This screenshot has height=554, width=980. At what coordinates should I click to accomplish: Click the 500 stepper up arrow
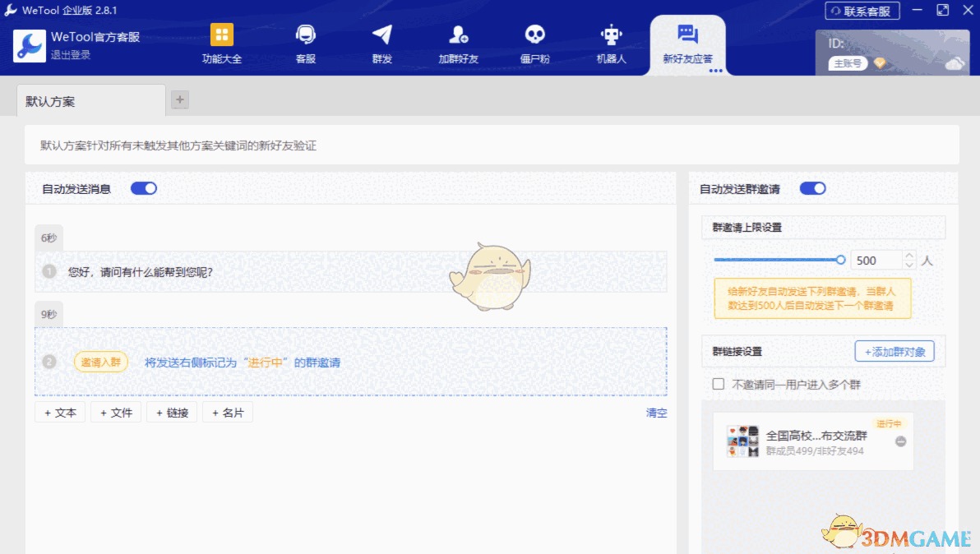(908, 255)
